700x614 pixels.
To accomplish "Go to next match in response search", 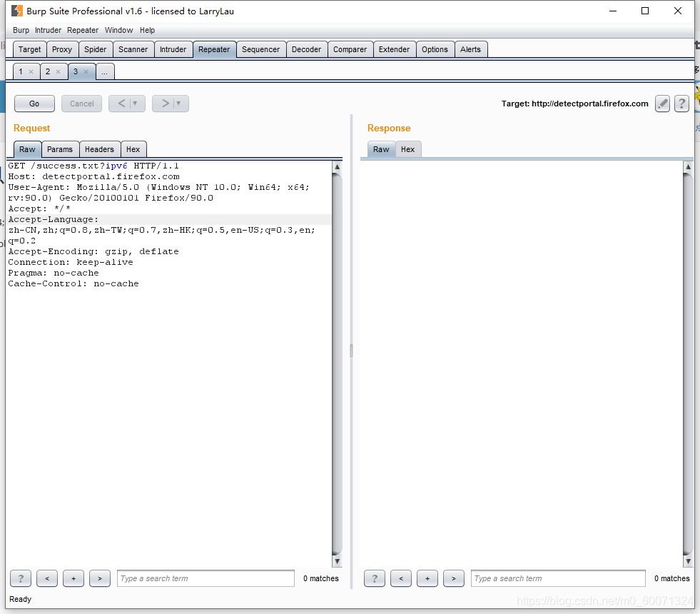I will point(454,579).
